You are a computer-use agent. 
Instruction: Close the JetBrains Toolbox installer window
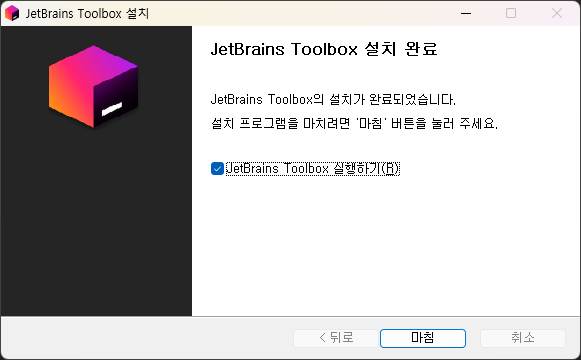tap(557, 13)
